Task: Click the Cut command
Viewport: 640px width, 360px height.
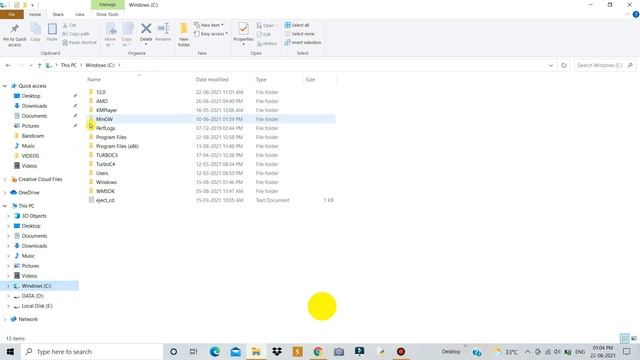Action: click(69, 25)
